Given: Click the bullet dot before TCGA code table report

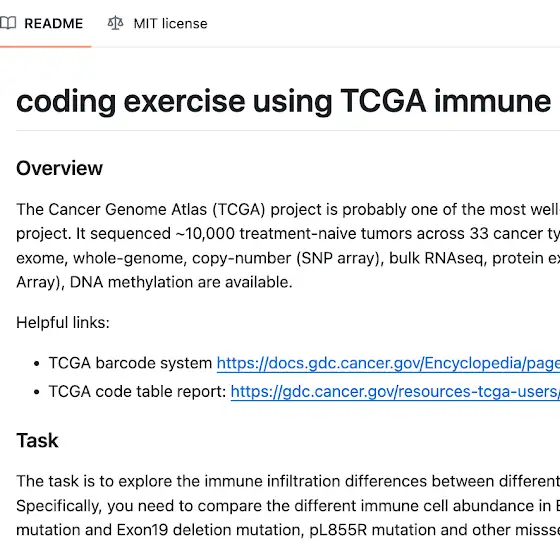Looking at the screenshot, I should point(36,392).
